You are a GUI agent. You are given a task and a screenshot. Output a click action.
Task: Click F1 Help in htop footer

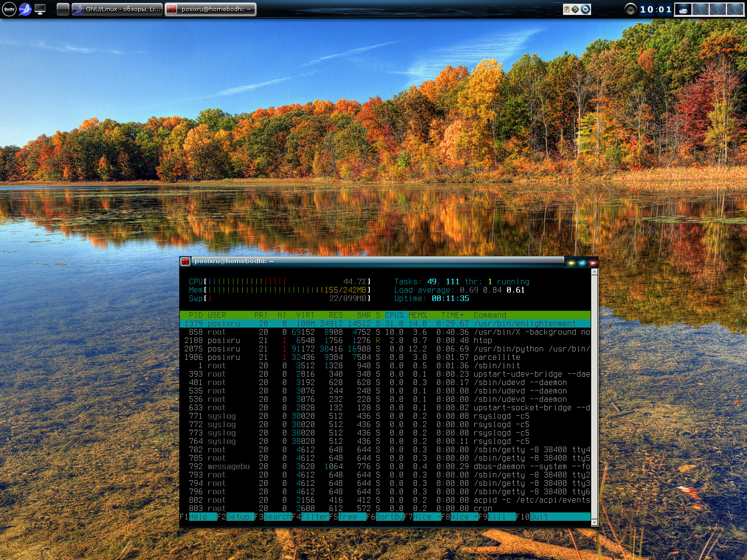click(198, 517)
